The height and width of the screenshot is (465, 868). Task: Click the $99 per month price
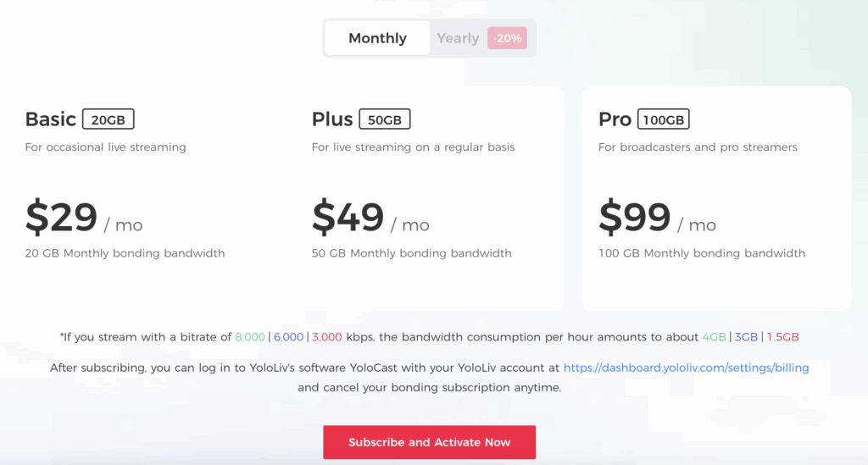(657, 217)
